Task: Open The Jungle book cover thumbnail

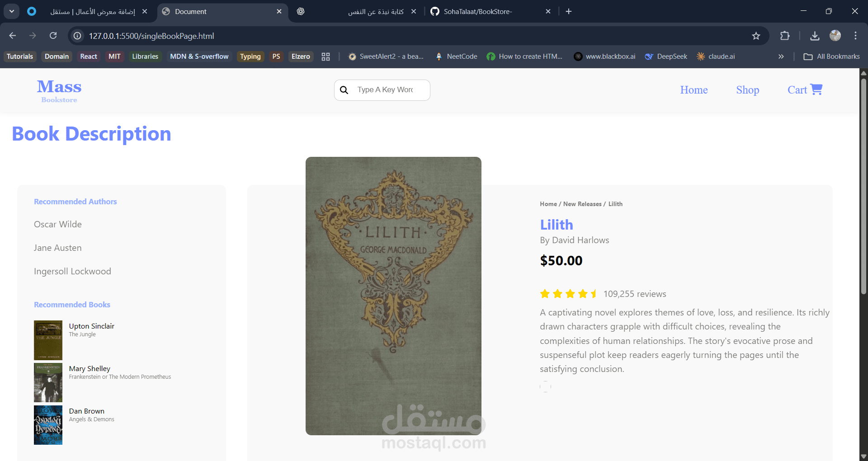Action: pos(48,340)
